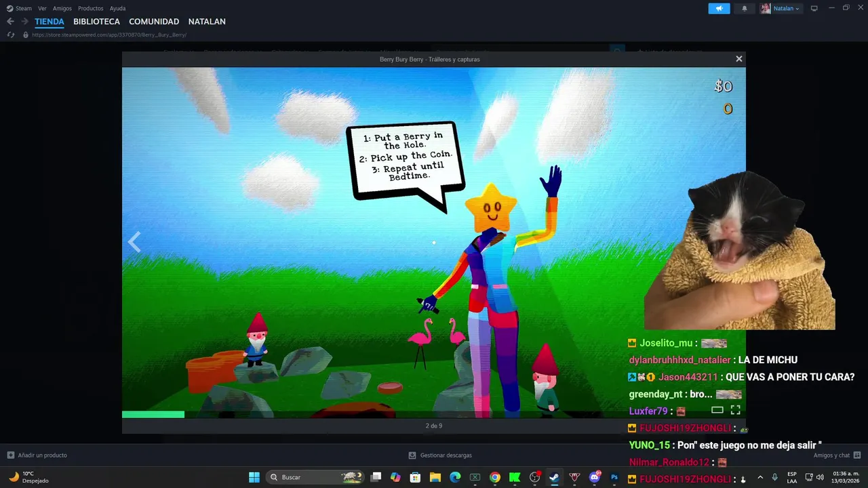Launch Microsoft Edge from the taskbar

tap(455, 477)
